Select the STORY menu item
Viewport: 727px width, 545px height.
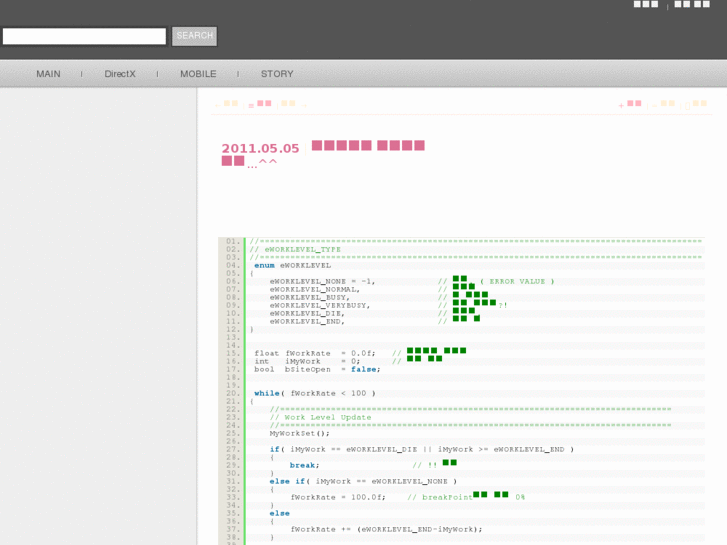pyautogui.click(x=277, y=74)
